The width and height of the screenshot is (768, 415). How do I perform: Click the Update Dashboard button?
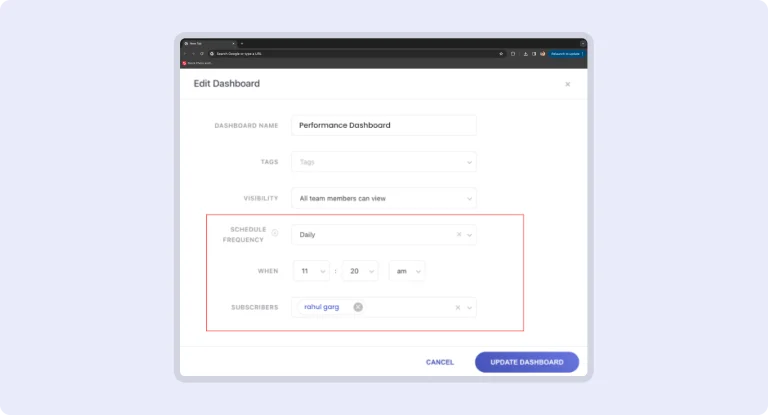pyautogui.click(x=526, y=362)
